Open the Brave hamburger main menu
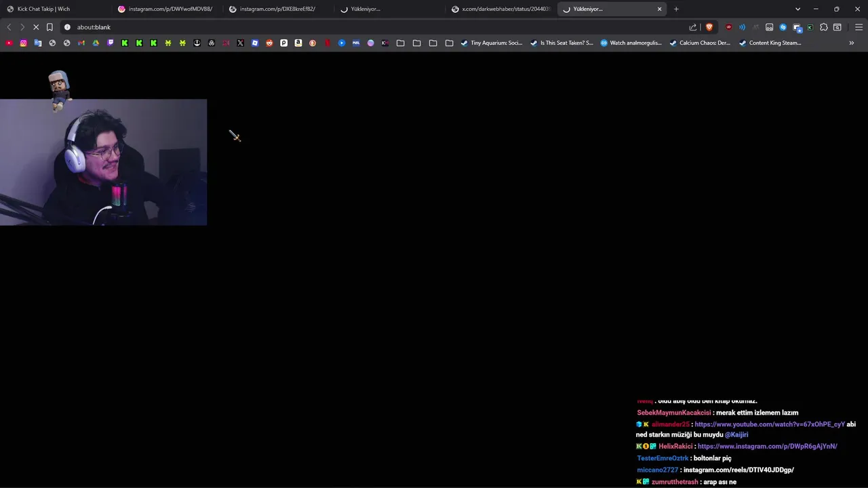Screen dimensions: 868x488 859,27
